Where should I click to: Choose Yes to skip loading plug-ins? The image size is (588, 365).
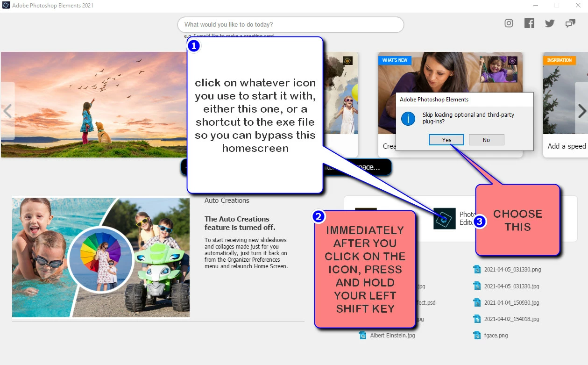click(x=446, y=140)
